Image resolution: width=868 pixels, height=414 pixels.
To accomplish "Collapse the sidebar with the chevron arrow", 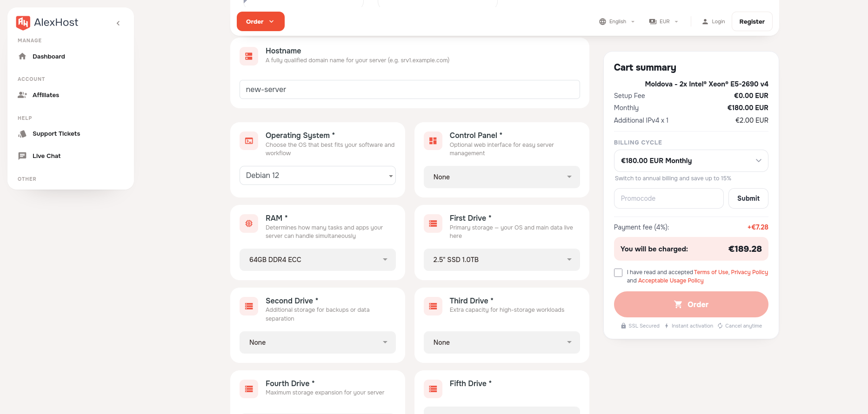I will tap(118, 23).
